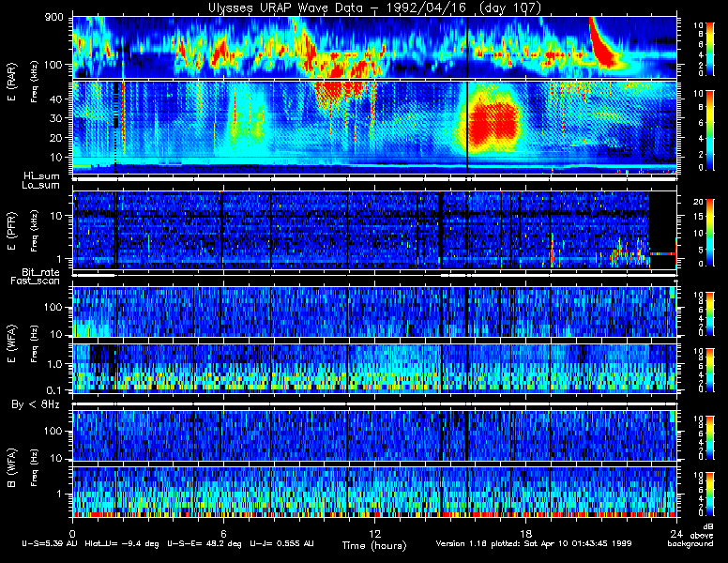Click the '1.0' Hz tick on the lower E (WFA) panel
Viewport: 728px width, 563px height.
(x=53, y=364)
